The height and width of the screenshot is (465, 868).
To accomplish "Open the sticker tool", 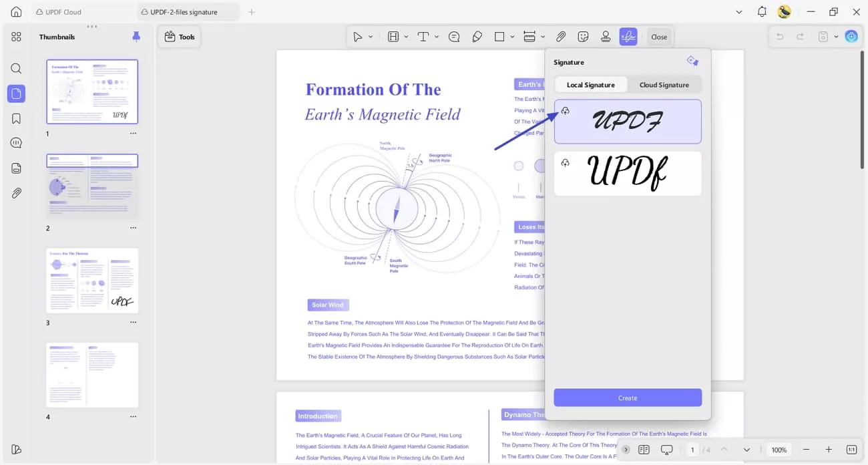I will click(x=583, y=37).
